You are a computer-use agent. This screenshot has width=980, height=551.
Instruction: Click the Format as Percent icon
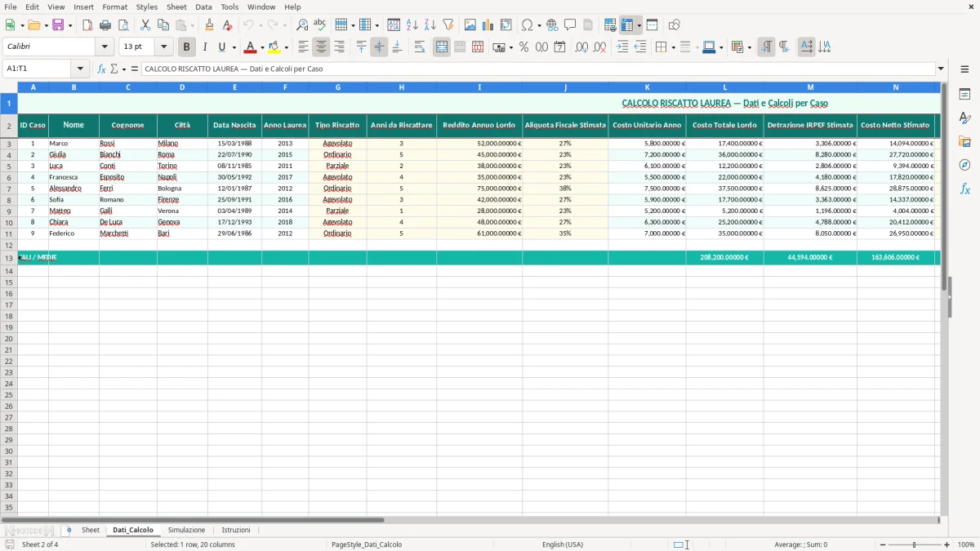524,47
